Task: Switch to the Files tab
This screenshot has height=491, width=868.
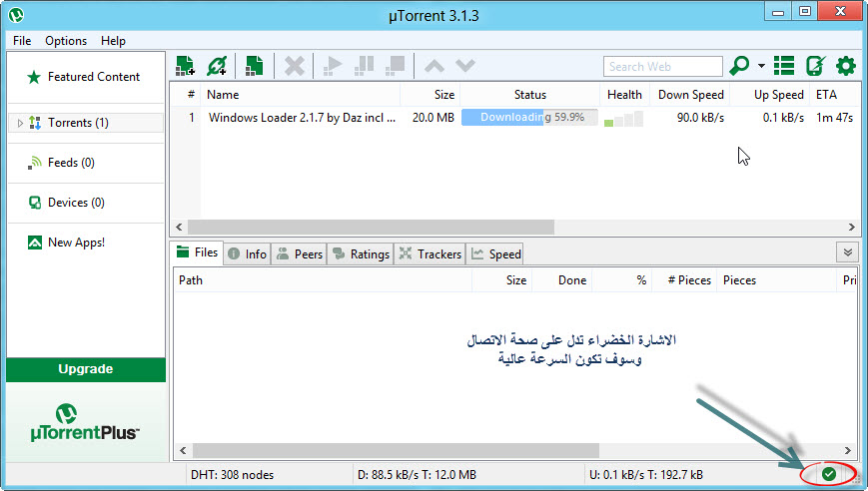Action: tap(197, 252)
